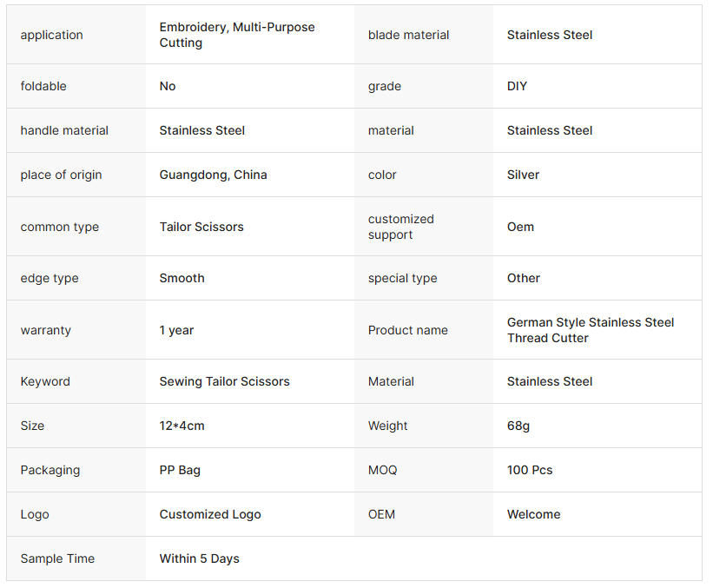Click the 'edge type' label

pos(50,279)
